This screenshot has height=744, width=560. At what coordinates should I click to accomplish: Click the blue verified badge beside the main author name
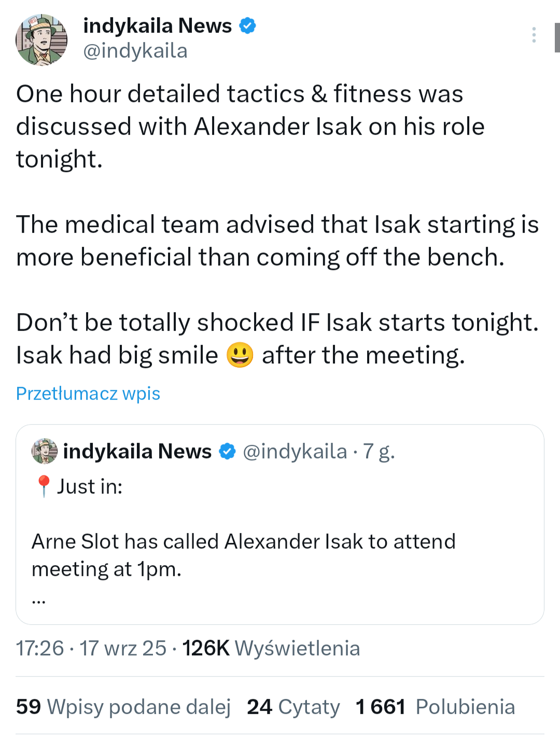[247, 25]
